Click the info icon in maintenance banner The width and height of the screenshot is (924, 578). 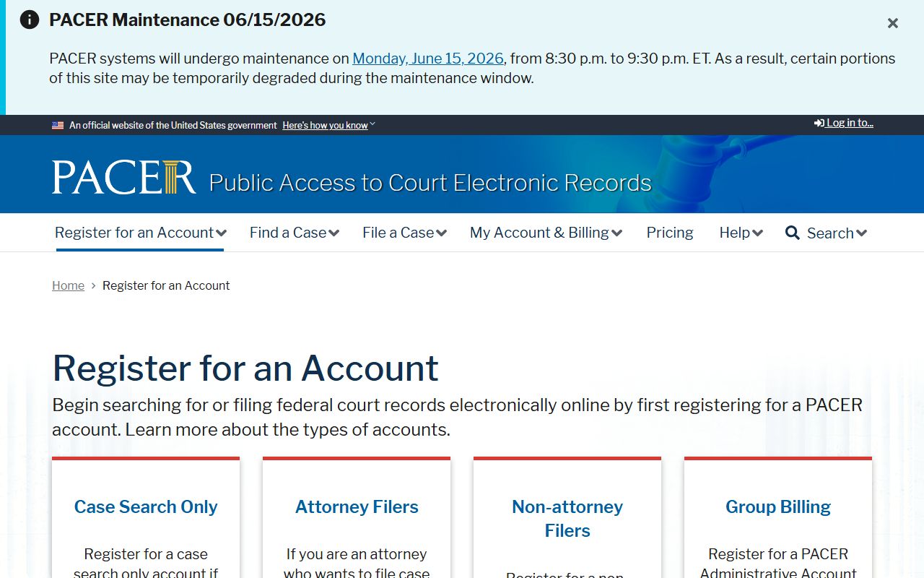(30, 20)
